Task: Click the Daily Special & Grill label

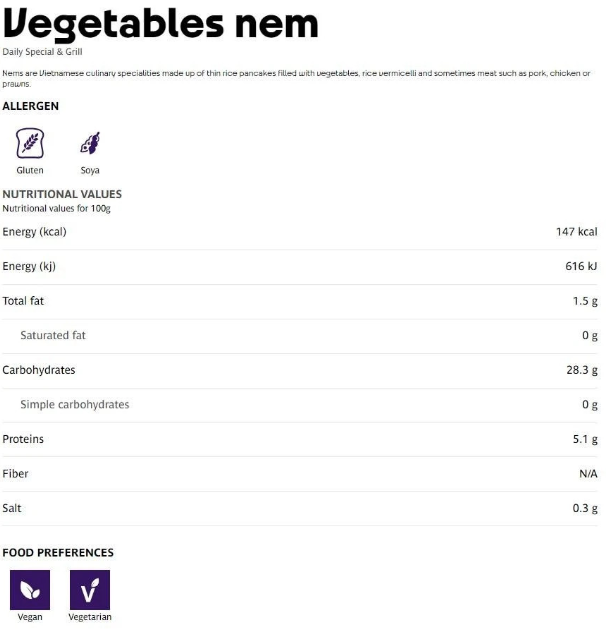Action: (x=42, y=51)
